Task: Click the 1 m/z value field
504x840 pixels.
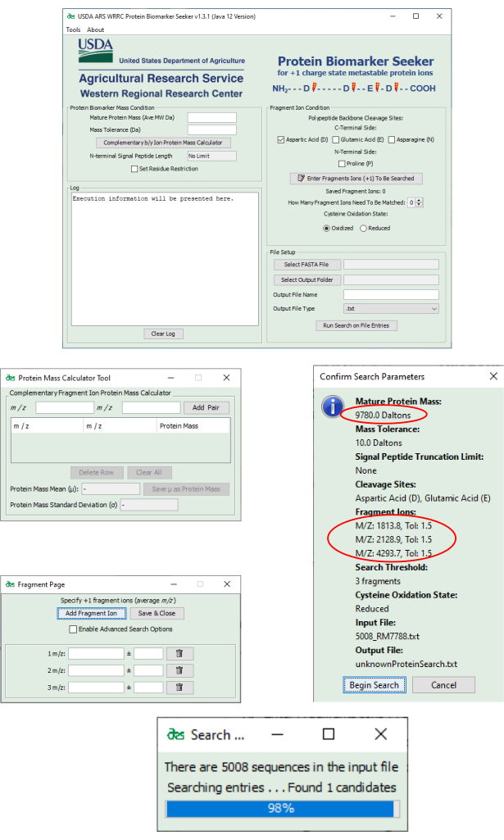Action: 96,654
